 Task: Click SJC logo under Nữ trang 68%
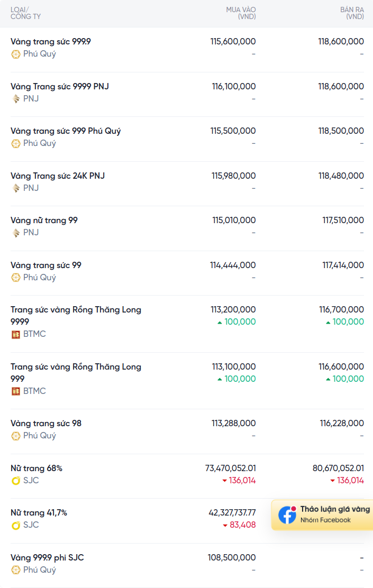(x=16, y=481)
